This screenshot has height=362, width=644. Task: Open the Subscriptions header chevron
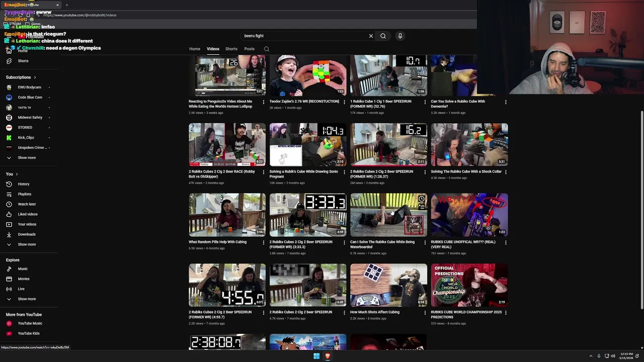[35, 77]
